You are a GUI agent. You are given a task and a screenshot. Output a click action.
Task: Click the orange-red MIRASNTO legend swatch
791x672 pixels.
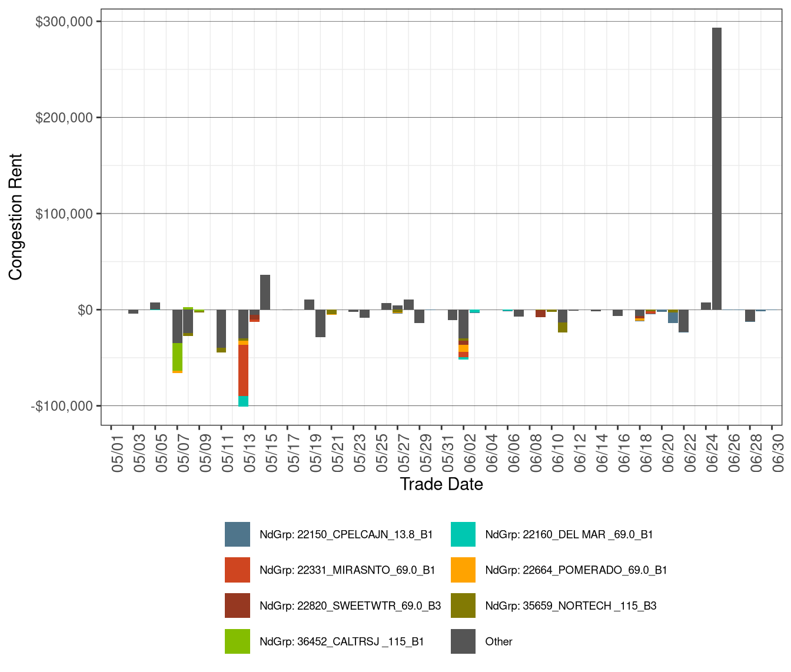pyautogui.click(x=237, y=570)
